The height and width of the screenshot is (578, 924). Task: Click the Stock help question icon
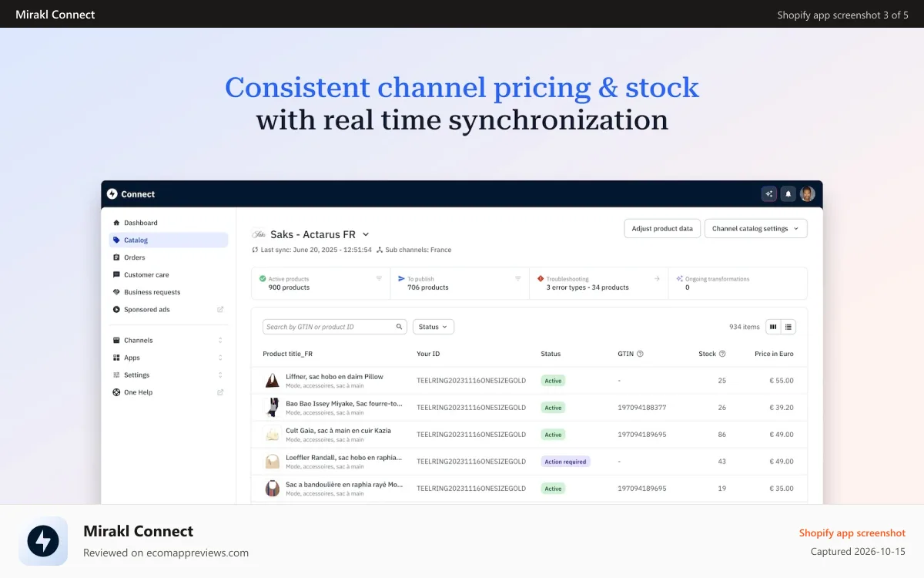722,354
